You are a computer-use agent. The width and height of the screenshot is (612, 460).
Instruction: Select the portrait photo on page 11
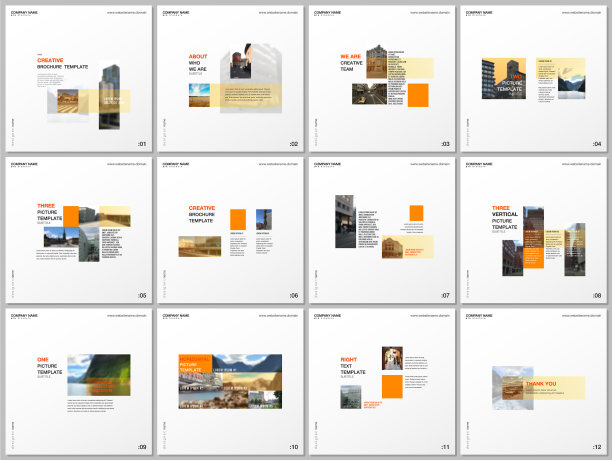coord(392,358)
